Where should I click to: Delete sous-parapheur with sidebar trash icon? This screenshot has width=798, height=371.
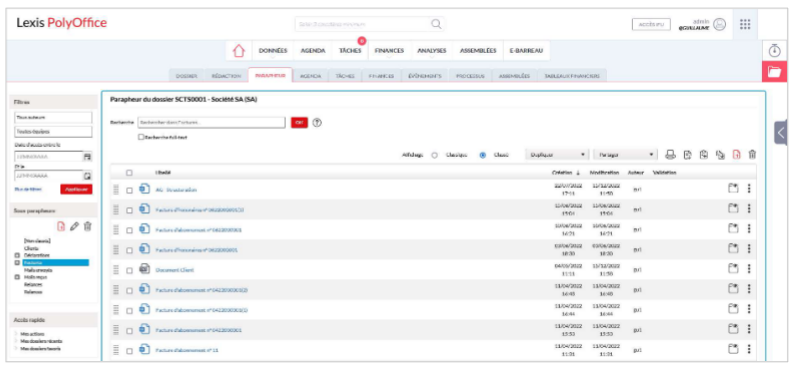point(88,226)
